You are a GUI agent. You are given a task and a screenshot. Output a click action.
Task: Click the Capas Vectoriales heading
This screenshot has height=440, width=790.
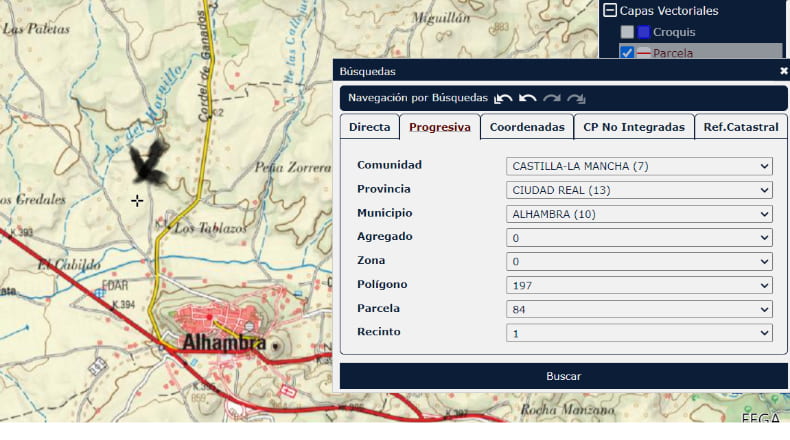(669, 11)
